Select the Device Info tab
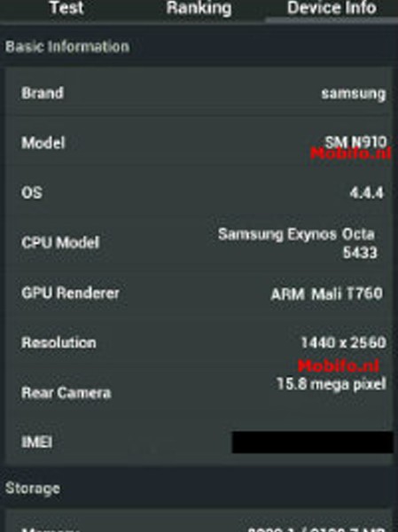Image resolution: width=398 pixels, height=532 pixels. tap(332, 8)
